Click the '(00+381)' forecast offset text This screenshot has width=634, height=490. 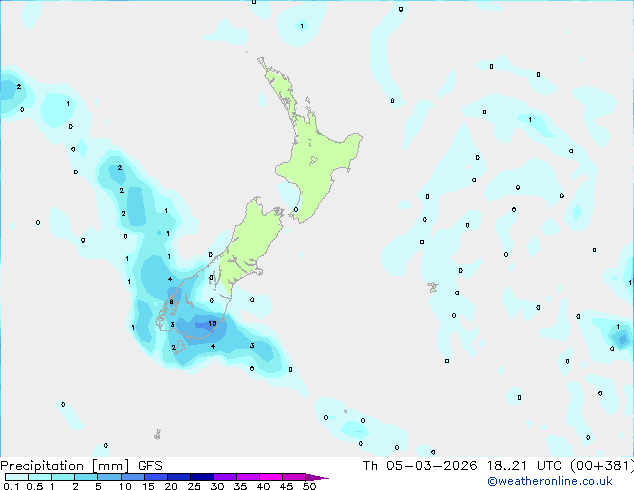(x=602, y=466)
